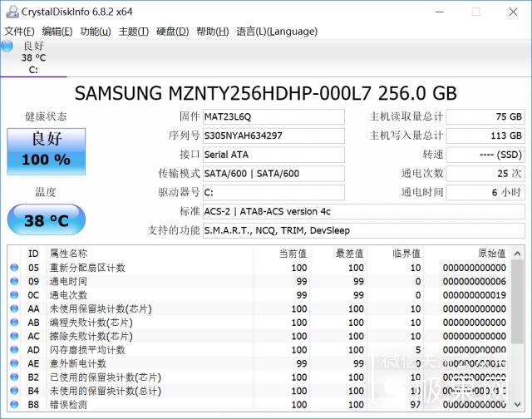Click the 最差值 column header
Viewport: 532px width, 419px height.
click(338, 254)
